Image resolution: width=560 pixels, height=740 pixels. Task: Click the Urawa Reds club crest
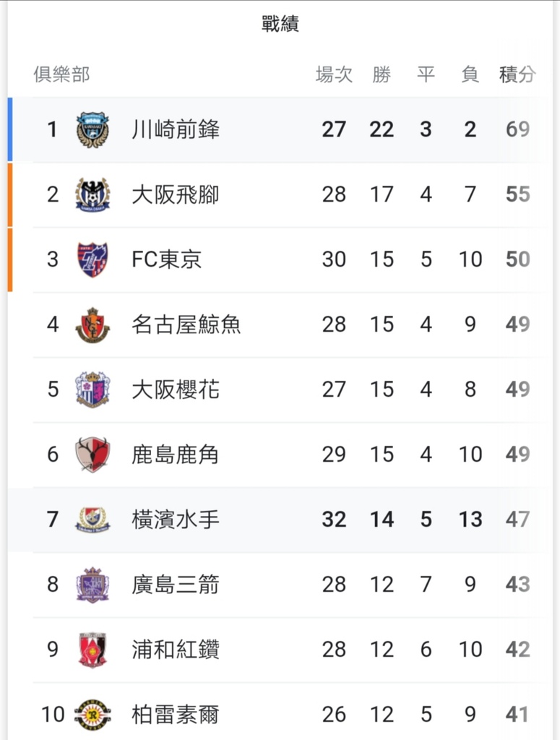click(x=92, y=650)
